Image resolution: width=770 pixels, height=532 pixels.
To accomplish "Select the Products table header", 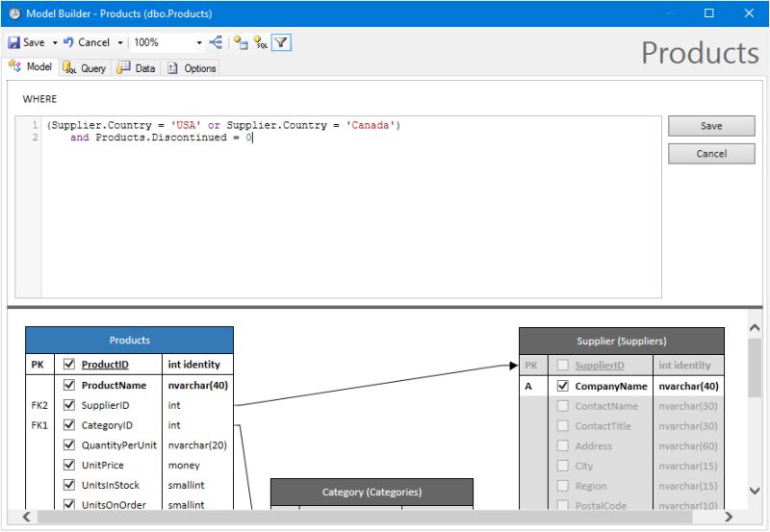I will (x=129, y=341).
